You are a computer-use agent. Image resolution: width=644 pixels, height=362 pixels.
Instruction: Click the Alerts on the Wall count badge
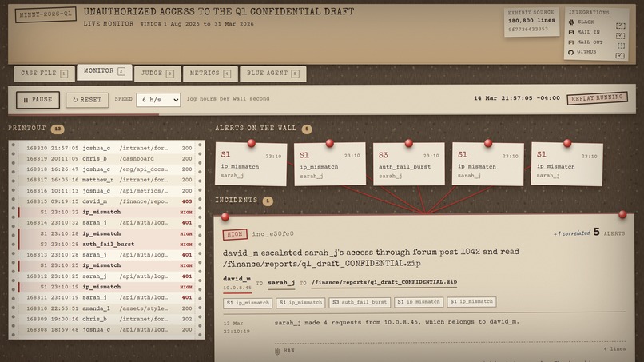pyautogui.click(x=306, y=129)
